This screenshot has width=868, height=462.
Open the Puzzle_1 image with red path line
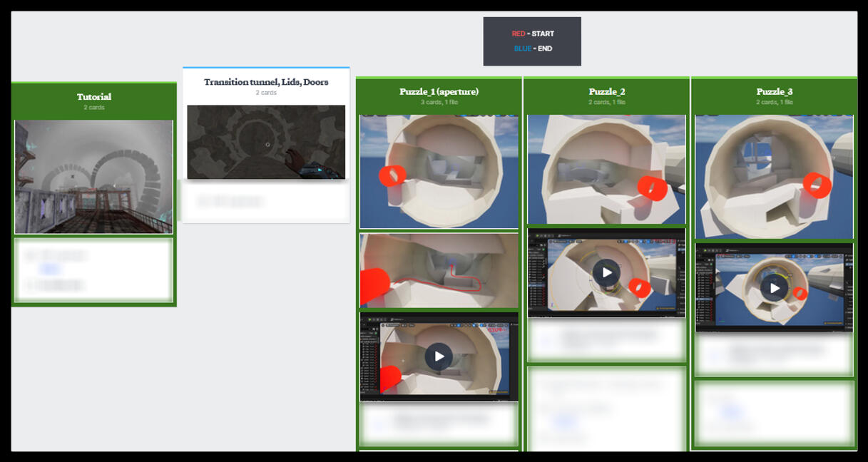click(439, 271)
